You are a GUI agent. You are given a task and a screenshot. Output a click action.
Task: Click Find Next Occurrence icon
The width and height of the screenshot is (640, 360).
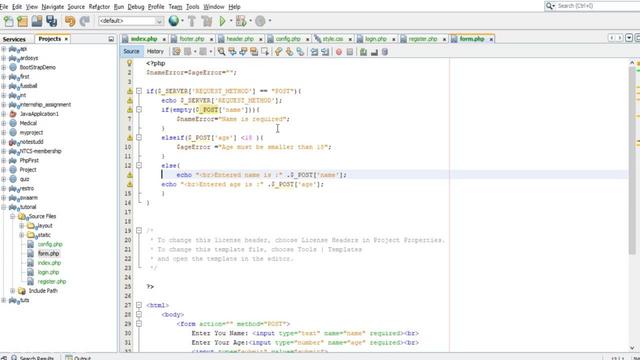[x=243, y=52]
